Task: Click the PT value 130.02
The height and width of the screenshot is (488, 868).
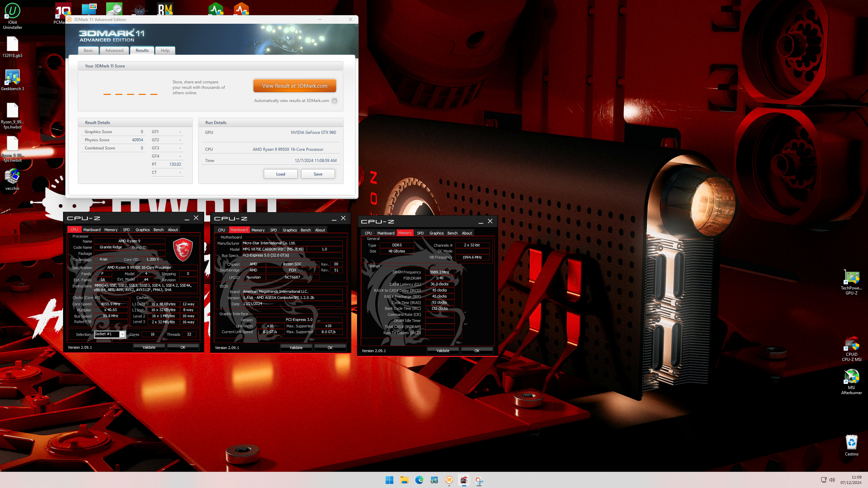Action: tap(175, 164)
